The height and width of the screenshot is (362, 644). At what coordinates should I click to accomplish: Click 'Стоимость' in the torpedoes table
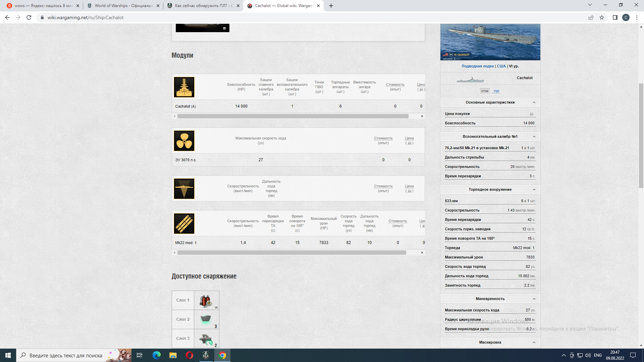(x=398, y=221)
